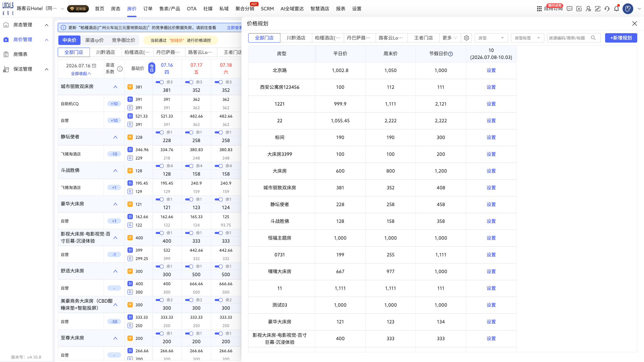
Task: Select 川黔酒店 tab in 价格规划 panel
Action: (x=296, y=38)
